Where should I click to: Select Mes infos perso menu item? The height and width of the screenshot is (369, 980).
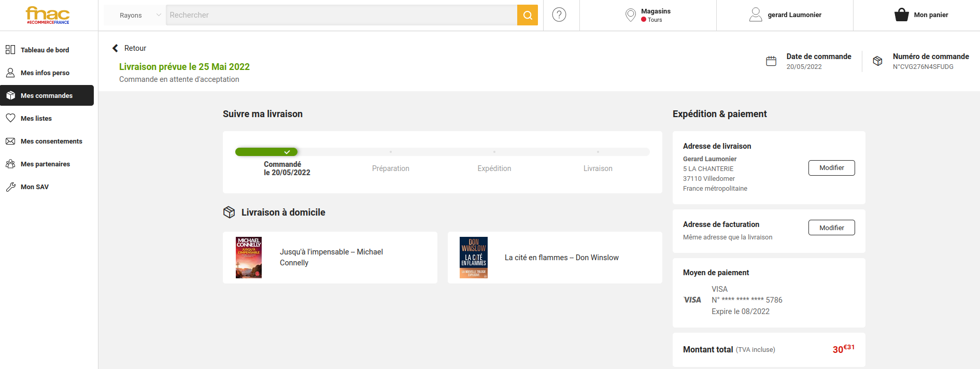pos(45,73)
